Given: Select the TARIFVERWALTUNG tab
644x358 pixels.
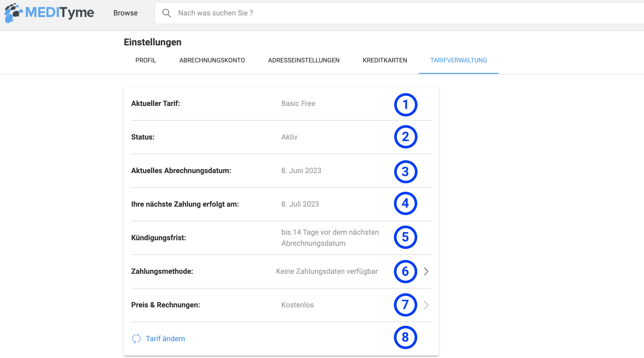Looking at the screenshot, I should pos(458,60).
